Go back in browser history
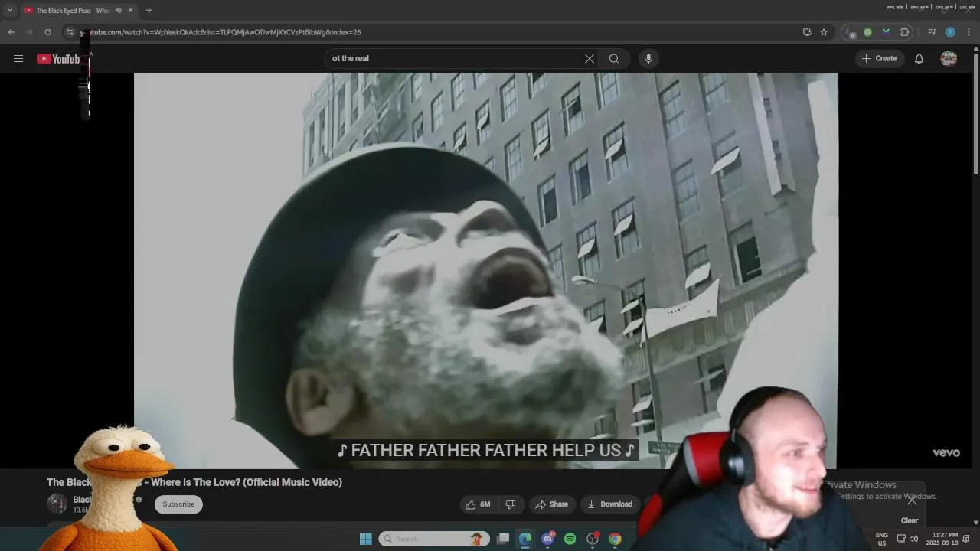This screenshot has height=551, width=980. click(11, 32)
